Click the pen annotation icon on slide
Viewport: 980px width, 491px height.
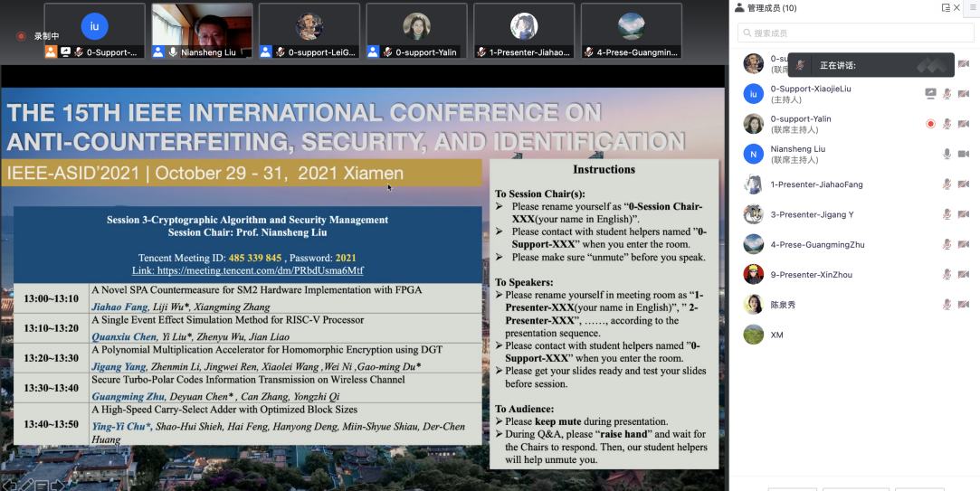coord(26,485)
